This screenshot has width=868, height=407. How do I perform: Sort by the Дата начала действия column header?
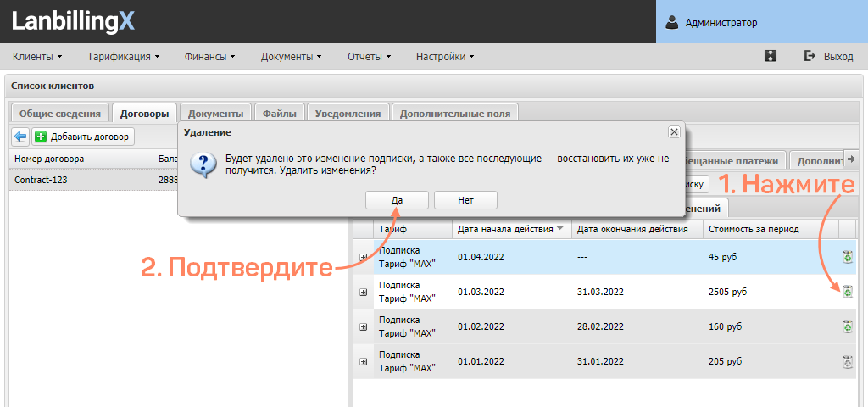click(511, 229)
